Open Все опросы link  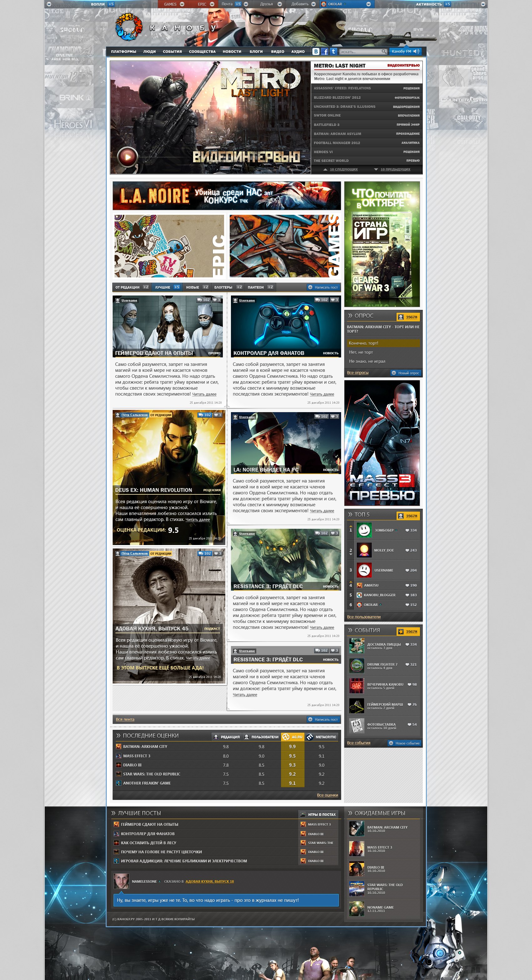coord(358,372)
